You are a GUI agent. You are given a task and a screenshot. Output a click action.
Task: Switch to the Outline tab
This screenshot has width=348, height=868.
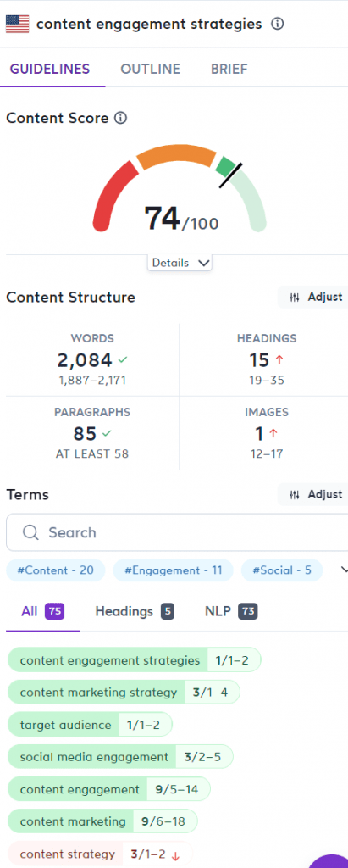pyautogui.click(x=151, y=70)
